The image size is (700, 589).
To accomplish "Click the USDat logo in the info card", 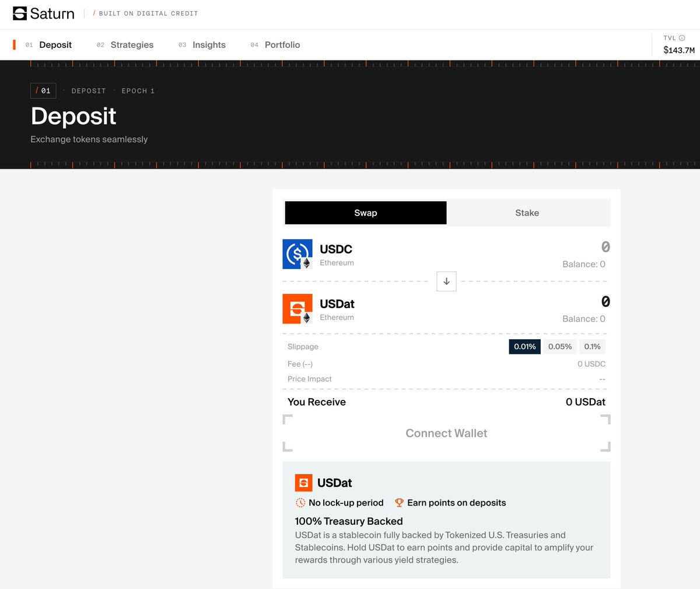I will tap(303, 483).
